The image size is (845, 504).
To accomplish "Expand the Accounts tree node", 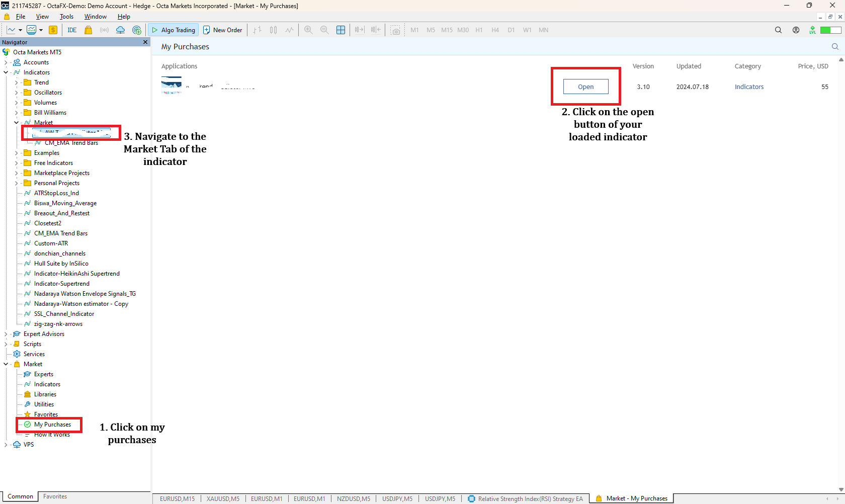I will pos(6,62).
